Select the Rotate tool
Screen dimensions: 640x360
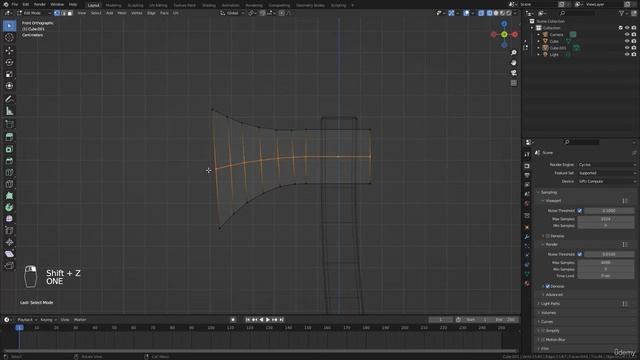tap(9, 62)
